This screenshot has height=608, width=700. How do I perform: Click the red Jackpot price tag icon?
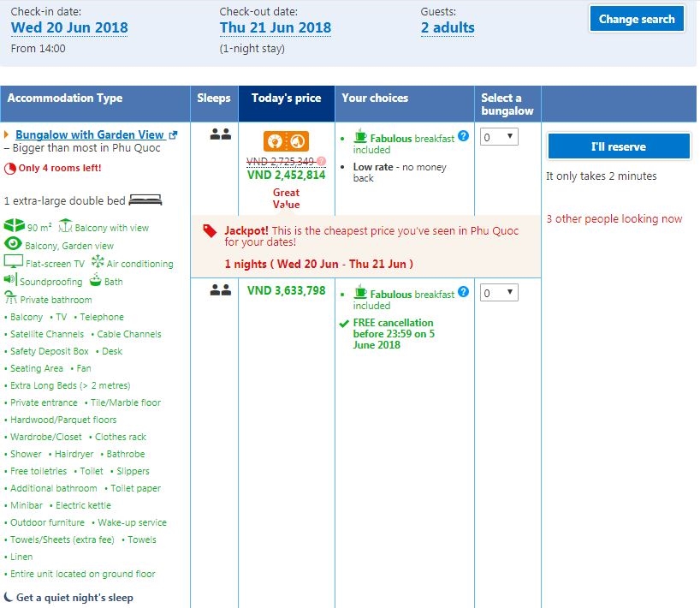click(x=210, y=231)
